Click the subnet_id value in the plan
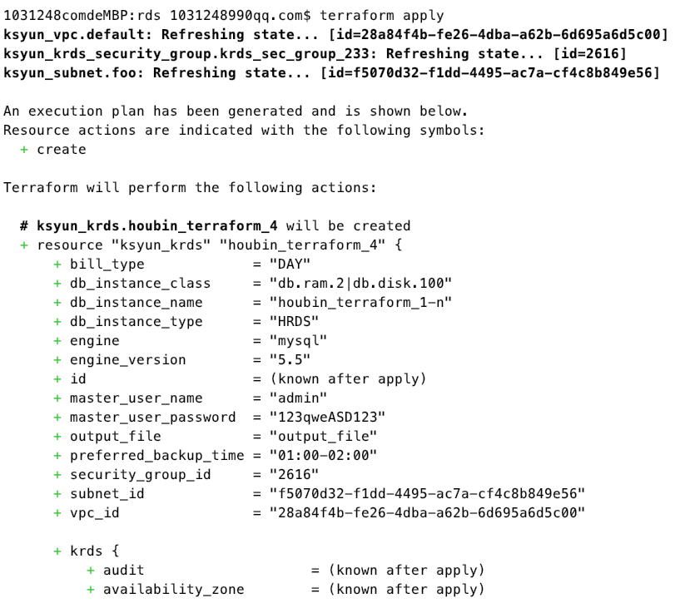 tap(427, 494)
